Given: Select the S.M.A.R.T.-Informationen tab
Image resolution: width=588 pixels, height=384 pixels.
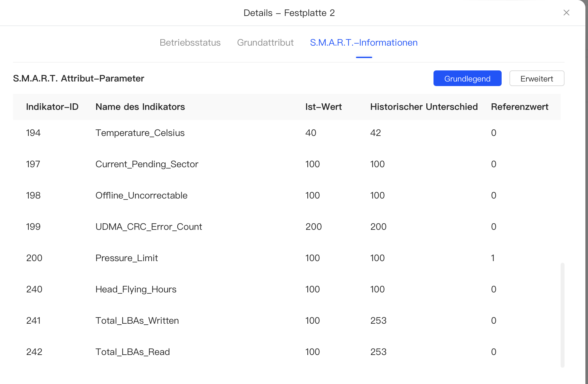Looking at the screenshot, I should [363, 43].
